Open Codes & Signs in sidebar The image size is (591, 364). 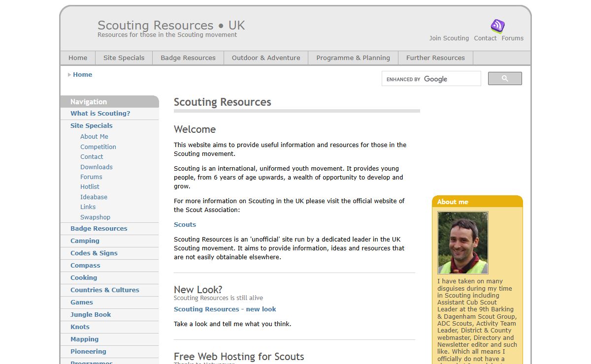pyautogui.click(x=94, y=253)
